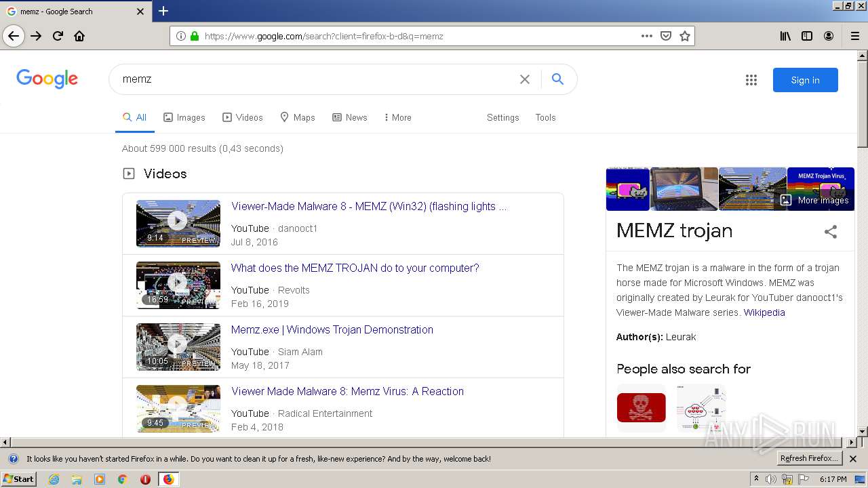Go to the Google logo homepage
This screenshot has width=868, height=488.
click(x=47, y=79)
